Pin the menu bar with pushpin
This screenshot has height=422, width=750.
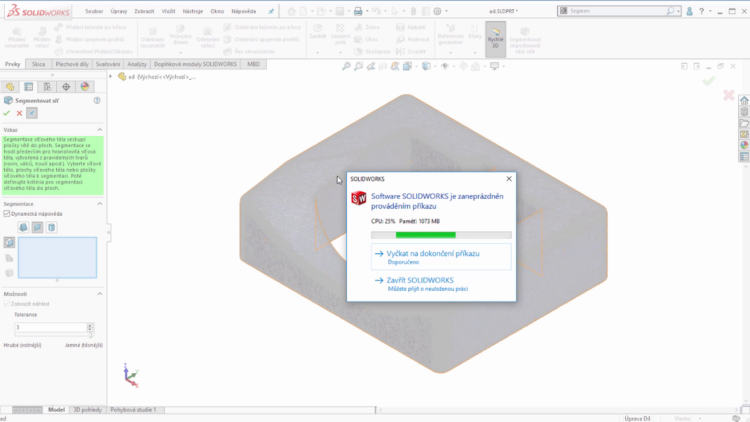click(x=271, y=11)
